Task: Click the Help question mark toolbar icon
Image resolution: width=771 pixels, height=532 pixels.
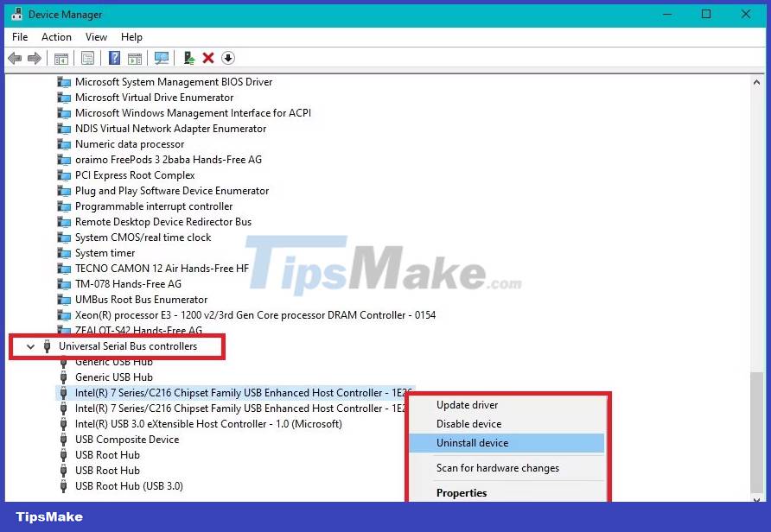Action: [x=115, y=58]
